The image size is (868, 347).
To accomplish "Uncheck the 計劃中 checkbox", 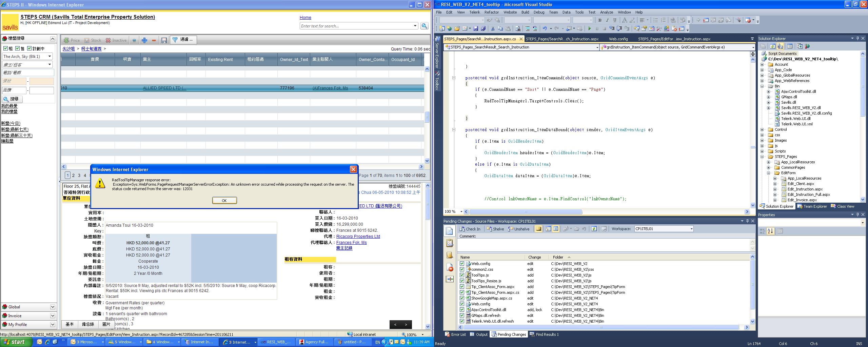I will 29,48.
